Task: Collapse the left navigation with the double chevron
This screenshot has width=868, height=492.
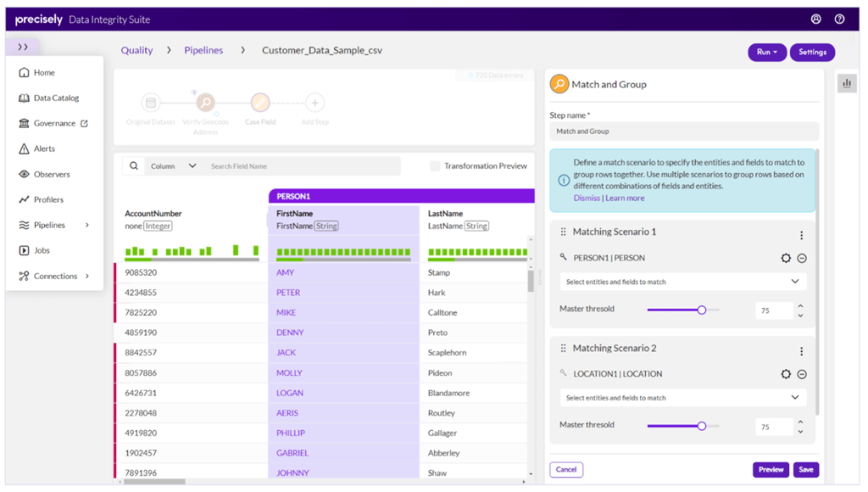Action: pos(21,46)
